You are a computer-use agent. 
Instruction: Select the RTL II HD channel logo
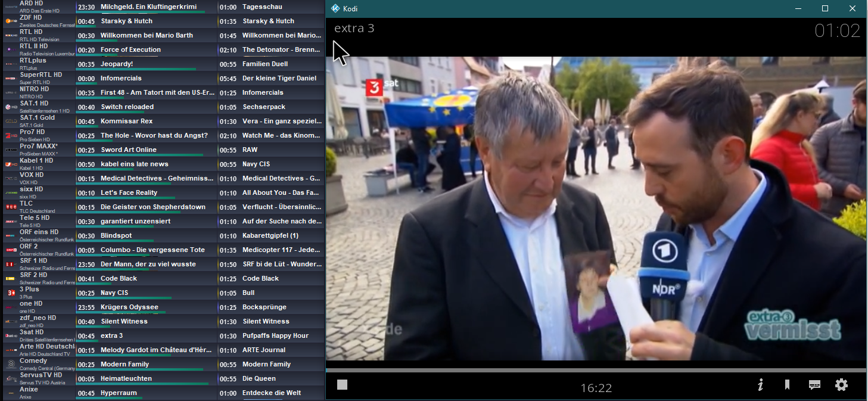coord(11,49)
